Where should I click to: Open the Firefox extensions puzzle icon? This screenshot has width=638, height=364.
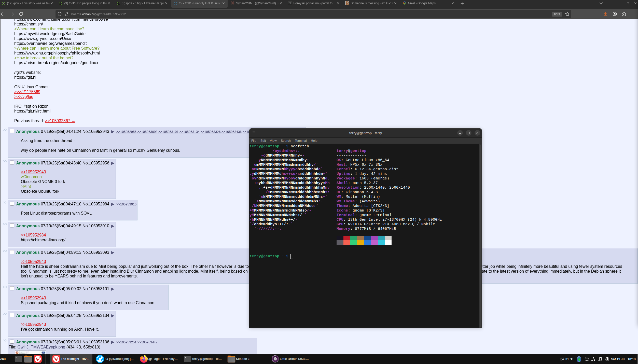[x=624, y=14]
